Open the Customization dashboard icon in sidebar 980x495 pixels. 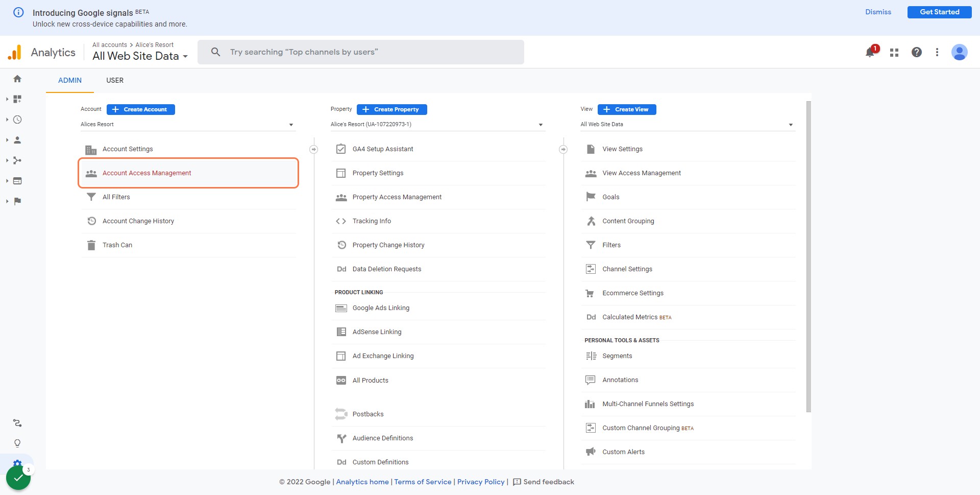pyautogui.click(x=17, y=99)
